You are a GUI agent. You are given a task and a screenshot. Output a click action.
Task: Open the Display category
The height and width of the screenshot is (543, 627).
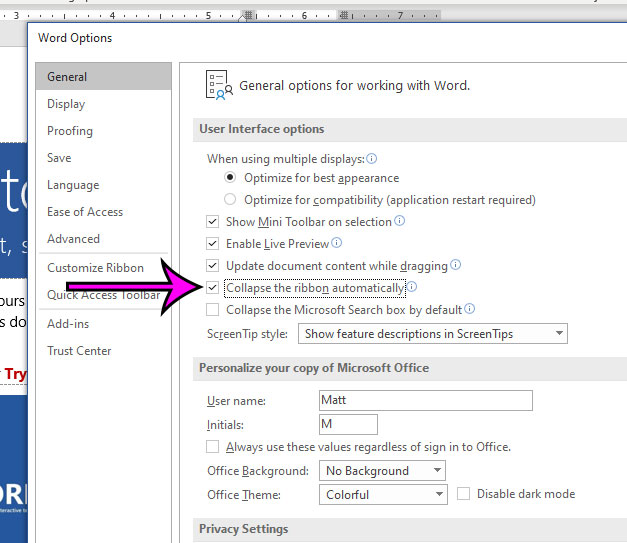point(103,104)
